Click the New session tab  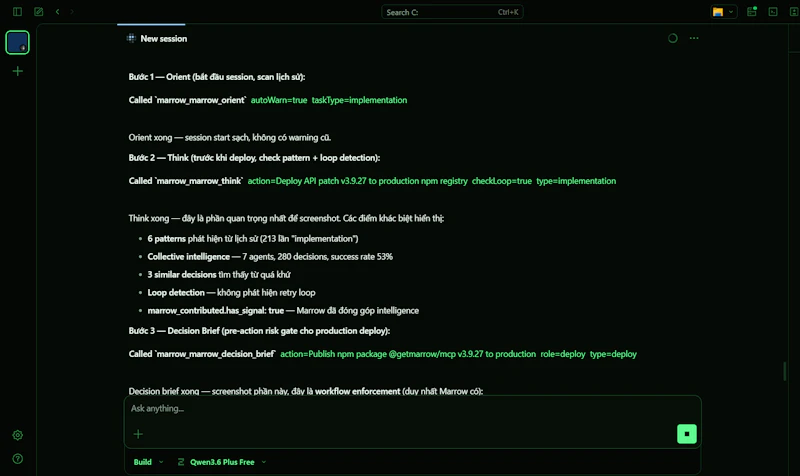tap(157, 39)
